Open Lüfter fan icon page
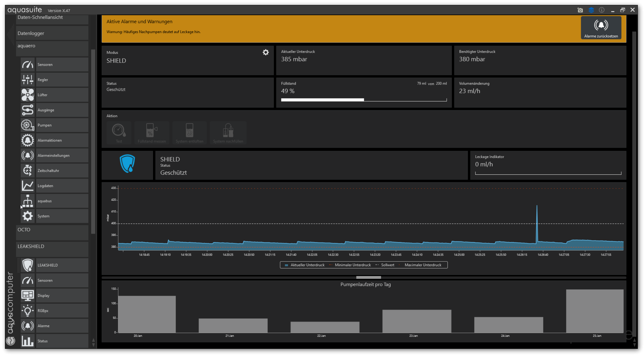This screenshot has width=644, height=355. 27,95
